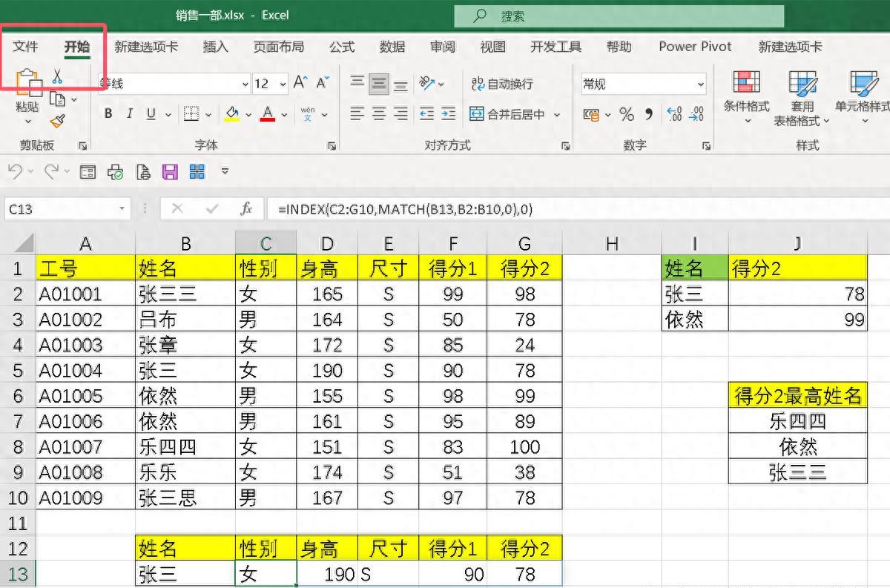Decrease font size with the smaller A icon

(x=322, y=83)
